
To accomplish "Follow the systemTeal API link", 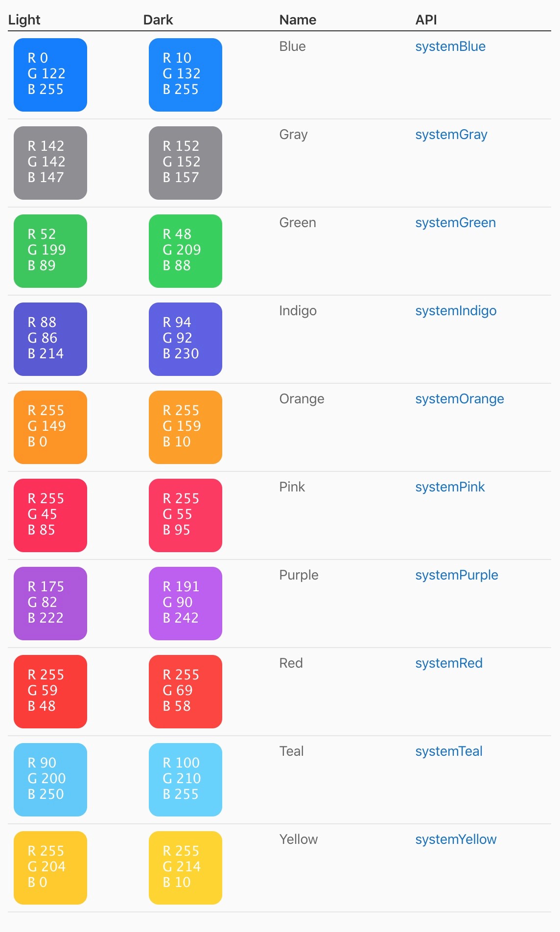I will (449, 751).
